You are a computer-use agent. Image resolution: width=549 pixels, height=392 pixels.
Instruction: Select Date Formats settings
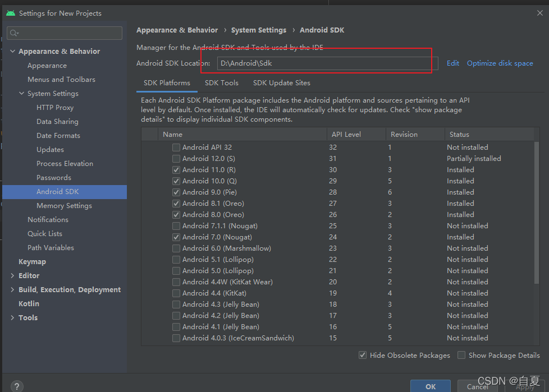pos(58,135)
